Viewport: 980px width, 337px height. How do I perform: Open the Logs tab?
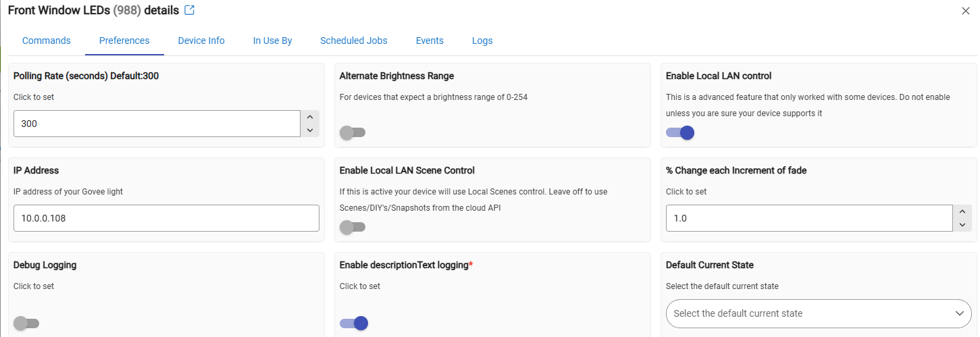coord(482,41)
